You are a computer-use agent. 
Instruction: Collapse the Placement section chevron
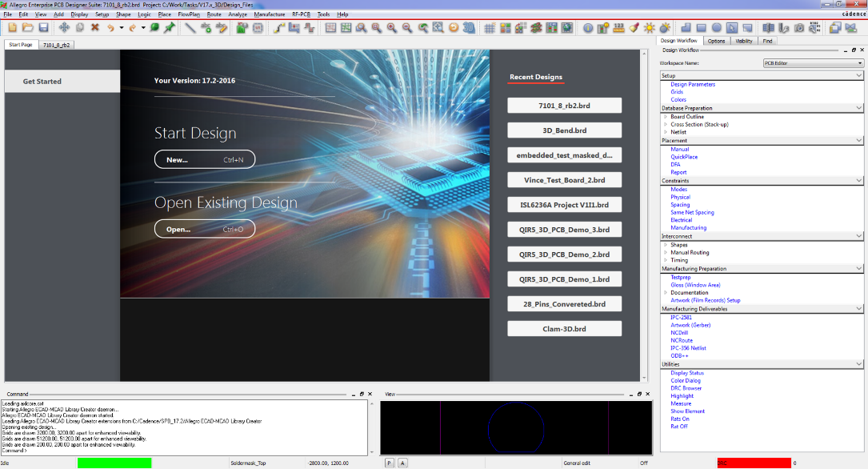[x=858, y=141]
